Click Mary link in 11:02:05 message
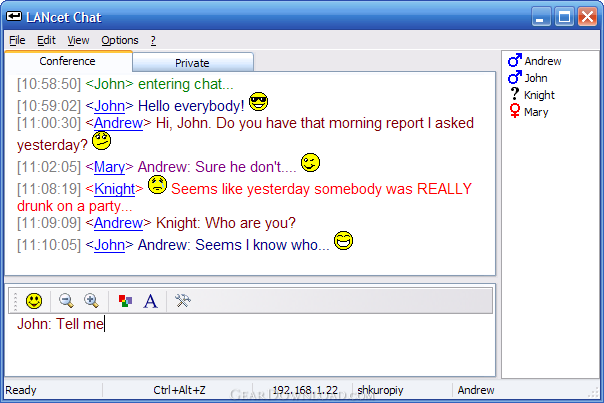The image size is (604, 403). (x=109, y=167)
